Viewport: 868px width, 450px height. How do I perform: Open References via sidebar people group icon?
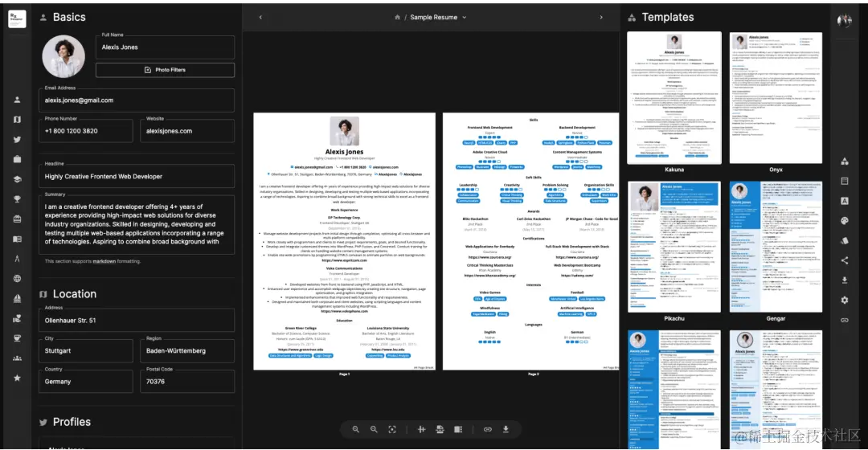[17, 358]
